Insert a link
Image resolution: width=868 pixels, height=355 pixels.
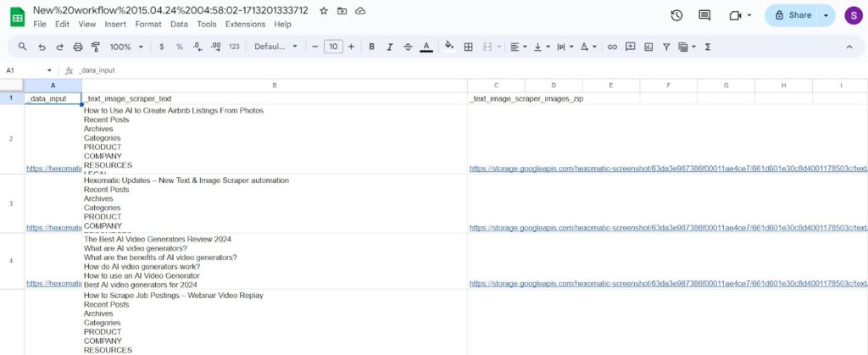[612, 47]
